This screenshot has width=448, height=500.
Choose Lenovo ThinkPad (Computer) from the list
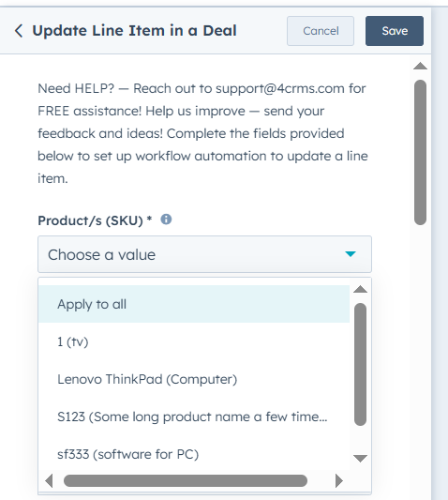click(194, 379)
